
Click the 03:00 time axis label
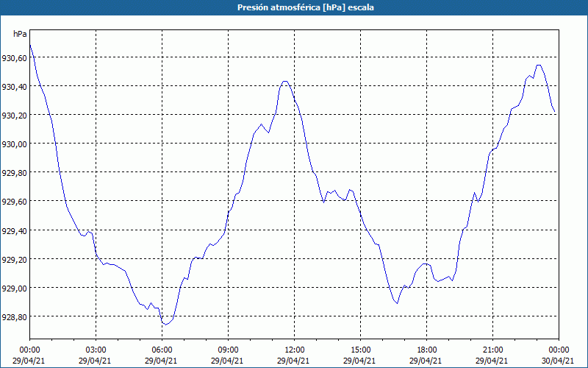(96, 350)
